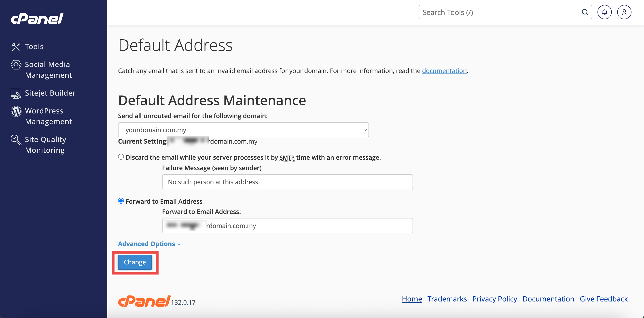
Task: Select the Forward to Email Address radio
Action: tap(121, 201)
